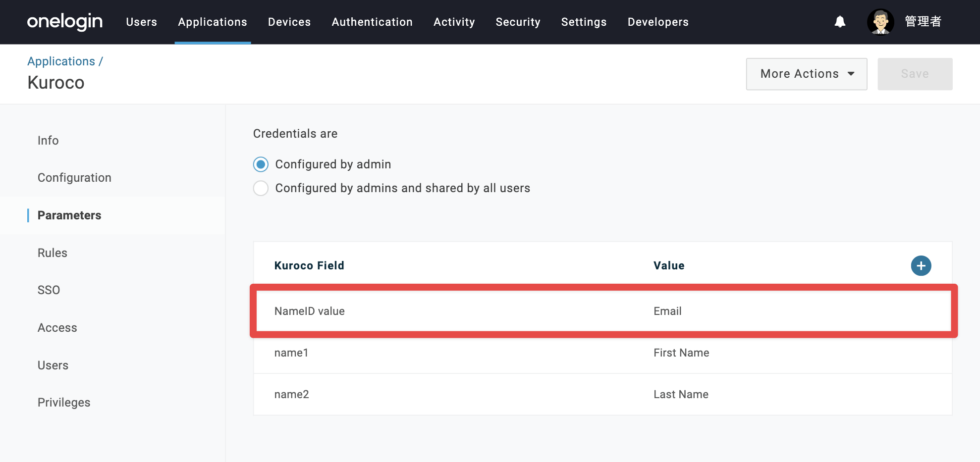The height and width of the screenshot is (462, 980).
Task: Click the First Name value cell
Action: 681,353
